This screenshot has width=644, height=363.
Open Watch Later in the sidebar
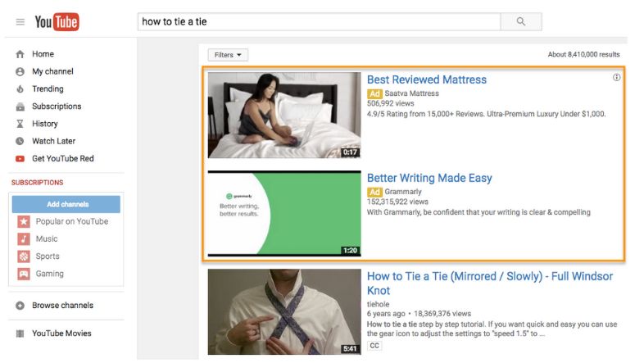(x=54, y=141)
